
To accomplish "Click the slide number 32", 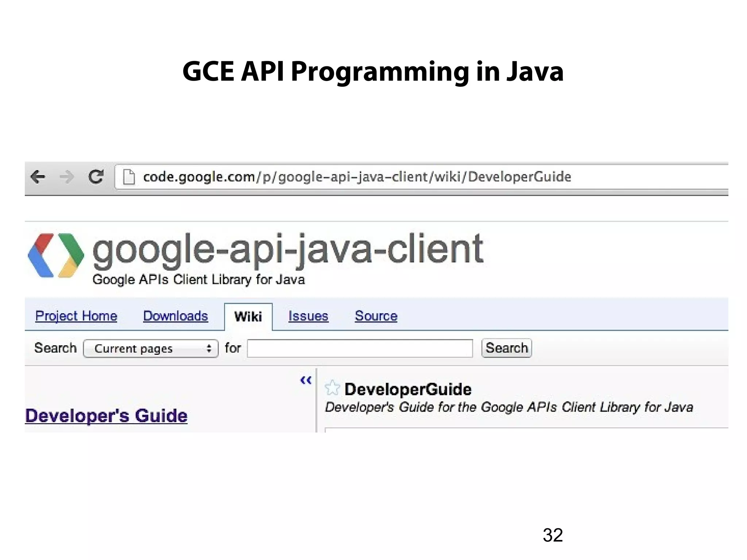I will point(553,535).
